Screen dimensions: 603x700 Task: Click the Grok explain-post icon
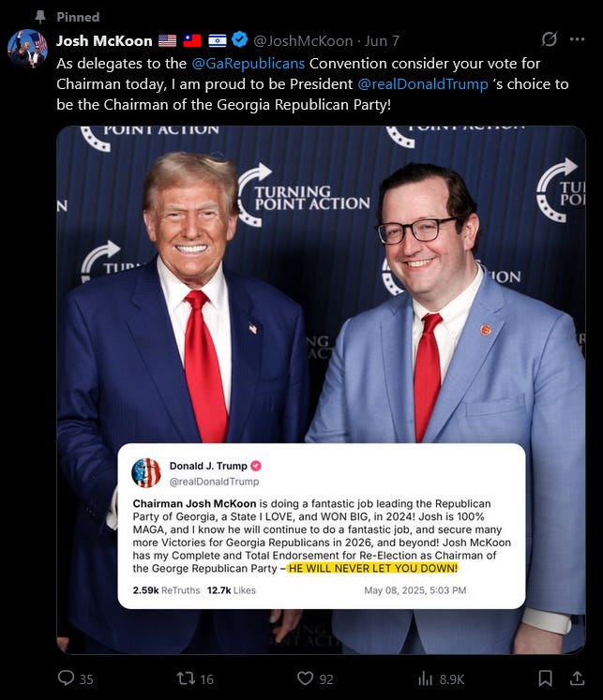(x=549, y=39)
